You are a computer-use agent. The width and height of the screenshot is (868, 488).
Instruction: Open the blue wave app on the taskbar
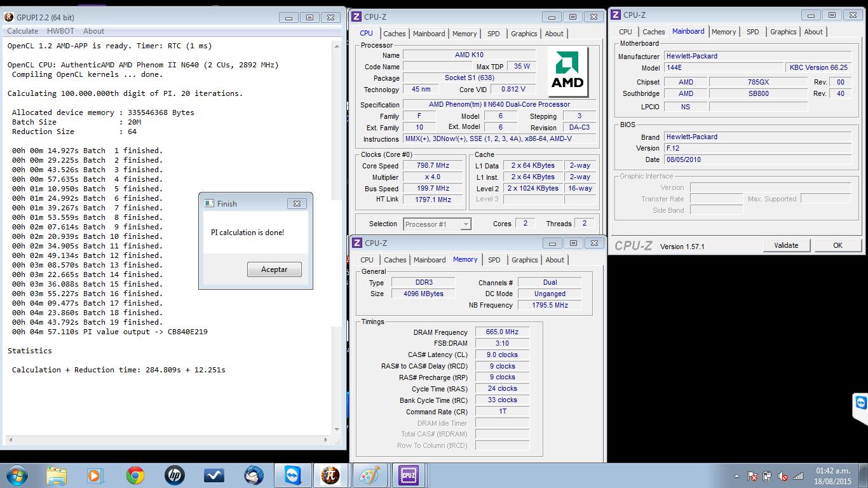click(214, 475)
